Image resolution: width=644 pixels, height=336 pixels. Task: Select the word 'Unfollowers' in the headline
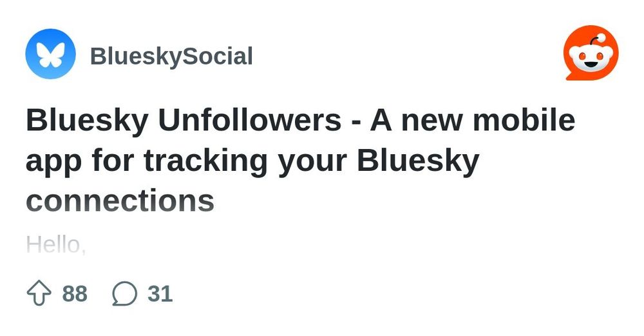click(x=250, y=120)
